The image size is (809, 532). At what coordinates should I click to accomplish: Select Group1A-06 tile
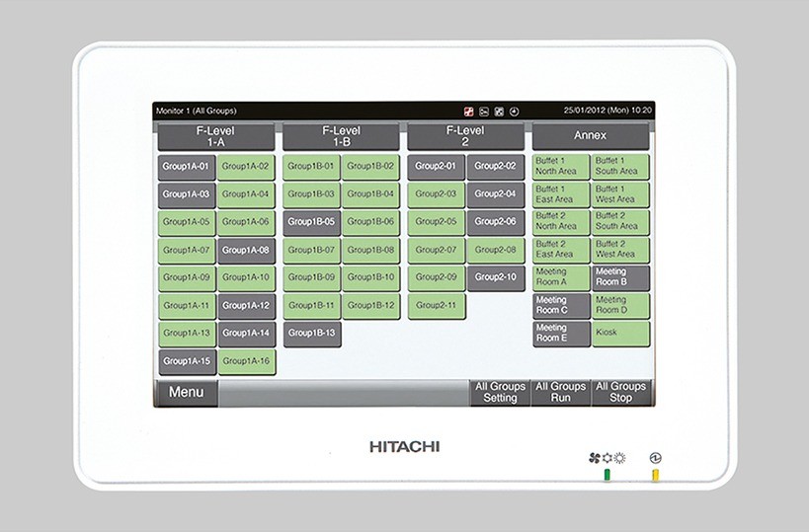pos(246,223)
